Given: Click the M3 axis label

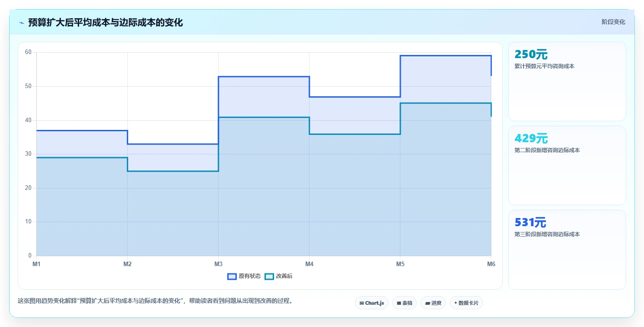Looking at the screenshot, I should tap(218, 264).
